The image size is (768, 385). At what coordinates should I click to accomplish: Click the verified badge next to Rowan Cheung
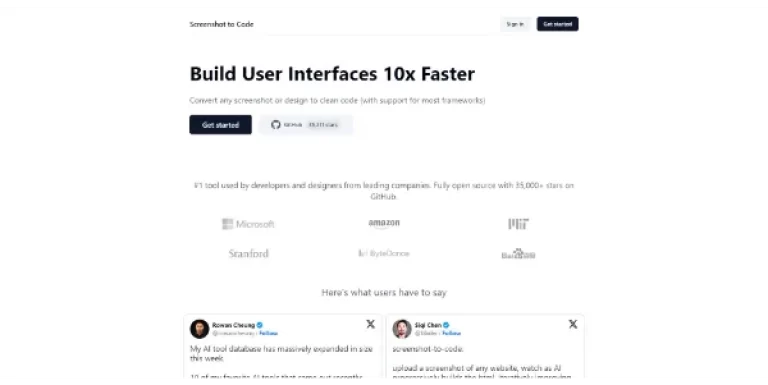pyautogui.click(x=260, y=325)
